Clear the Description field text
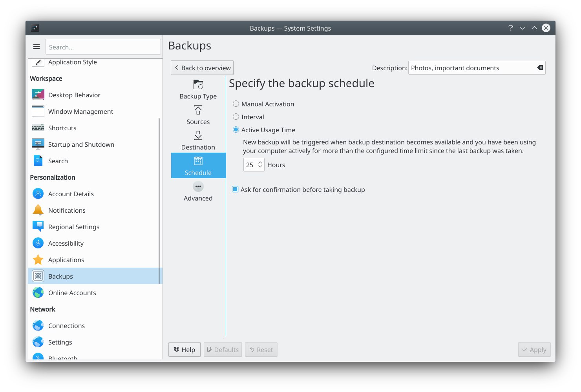 click(x=540, y=68)
